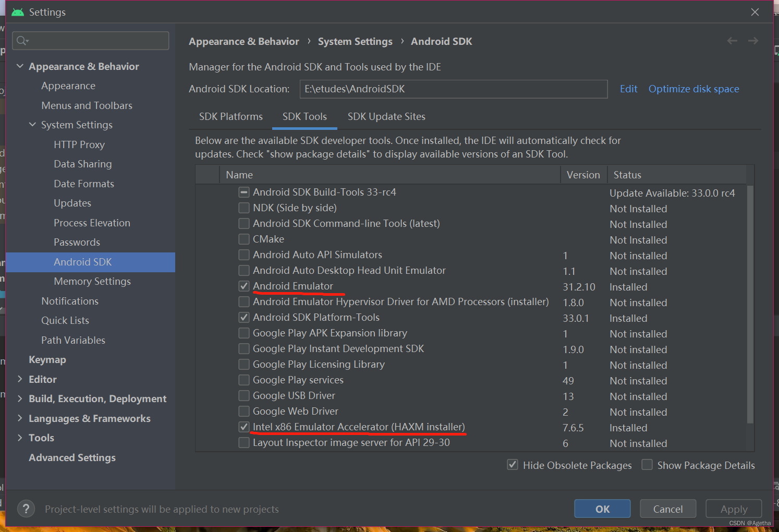Uncheck Intel x86 Emulator Accelerator checkbox

[244, 427]
